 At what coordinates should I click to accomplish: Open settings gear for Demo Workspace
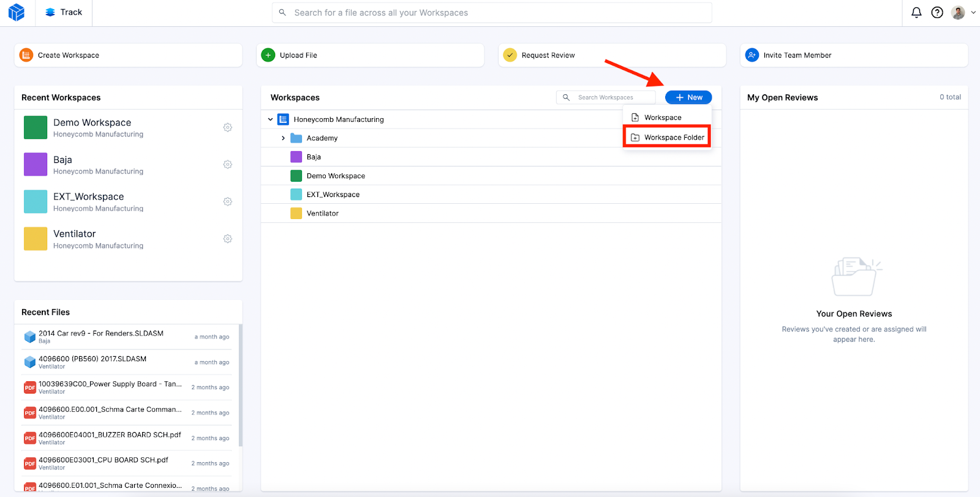[x=228, y=127]
